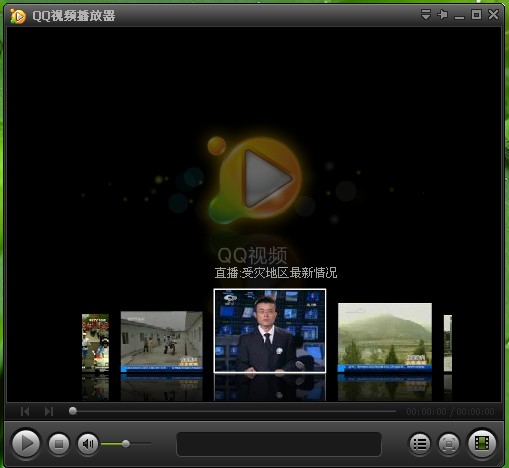Click the volume slider handle
Image resolution: width=509 pixels, height=468 pixels.
(126, 443)
